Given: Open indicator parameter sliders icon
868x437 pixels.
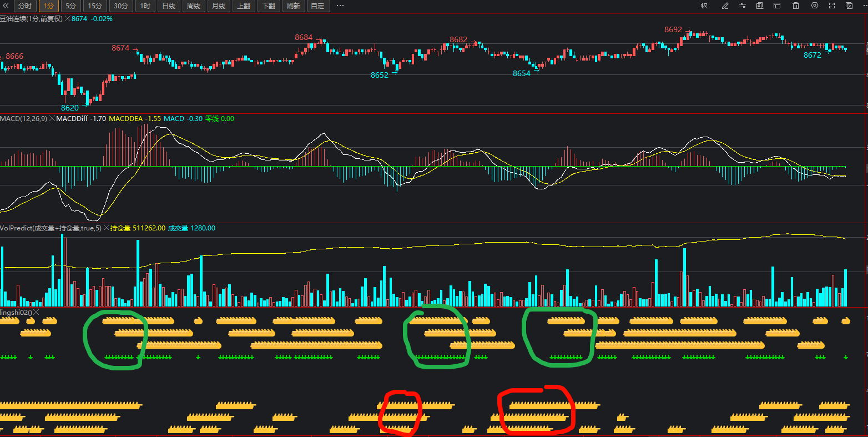Looking at the screenshot, I should coord(743,6).
